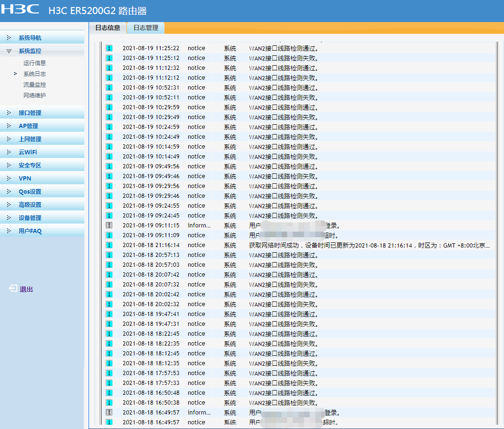Select timestamp 2021-08-19 10:24:59

151,127
